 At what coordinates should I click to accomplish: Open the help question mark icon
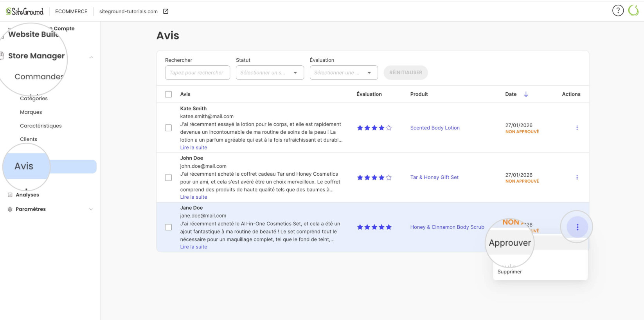pos(618,11)
